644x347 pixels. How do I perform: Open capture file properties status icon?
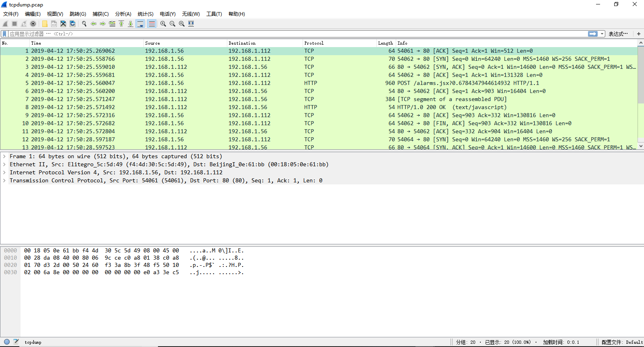point(16,342)
